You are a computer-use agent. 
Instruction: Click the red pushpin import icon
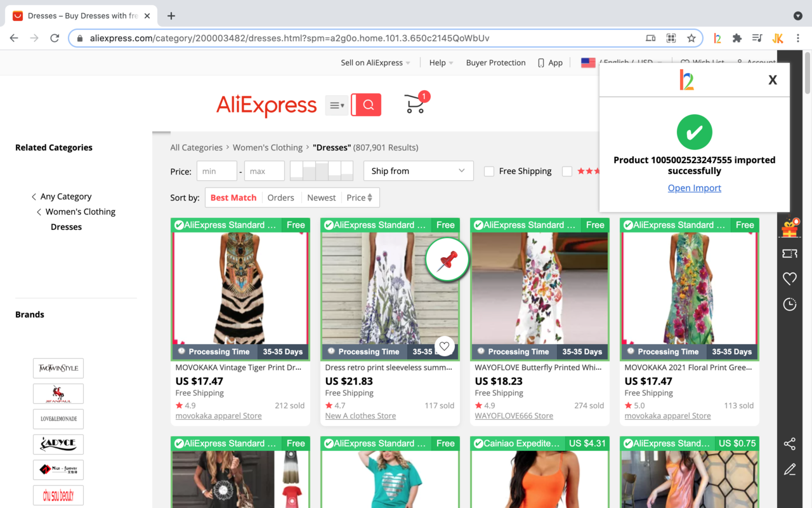tap(447, 259)
